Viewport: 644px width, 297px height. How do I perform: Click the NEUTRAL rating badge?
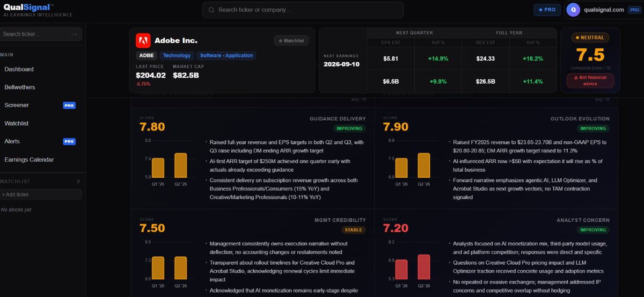[590, 38]
